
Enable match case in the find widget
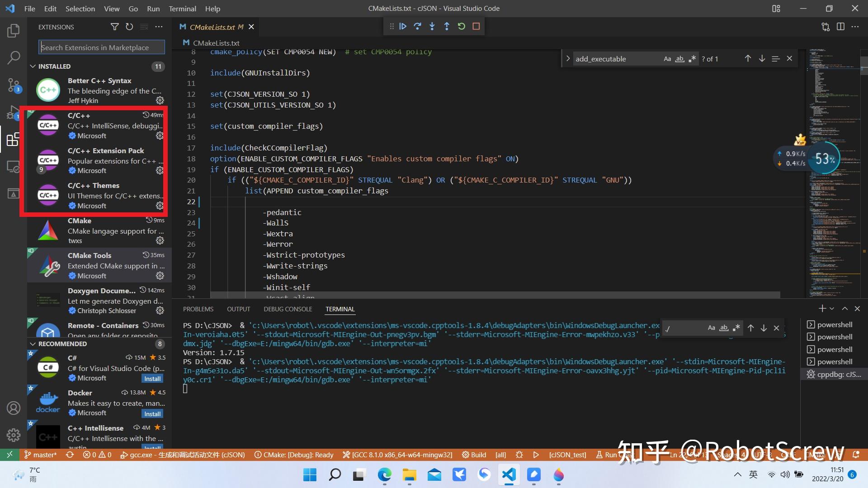point(667,59)
